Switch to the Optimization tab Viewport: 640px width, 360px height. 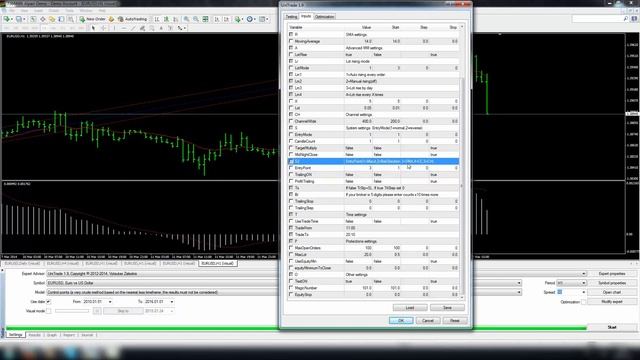[324, 17]
